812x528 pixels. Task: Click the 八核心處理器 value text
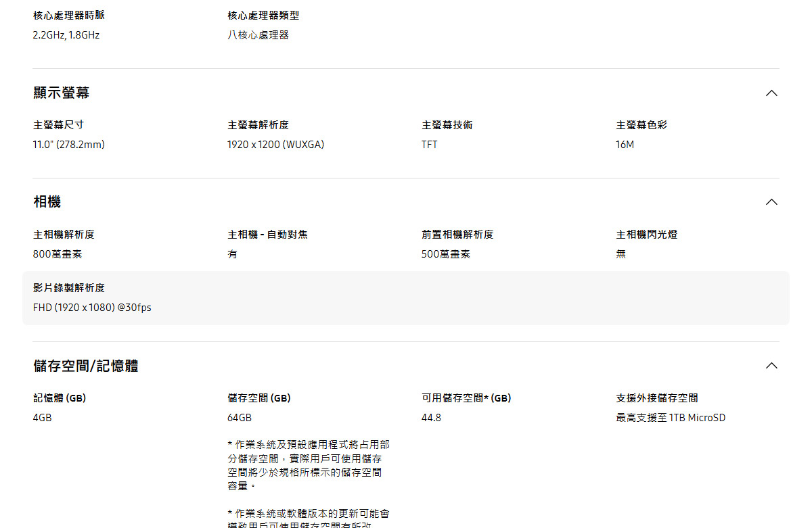pyautogui.click(x=258, y=35)
